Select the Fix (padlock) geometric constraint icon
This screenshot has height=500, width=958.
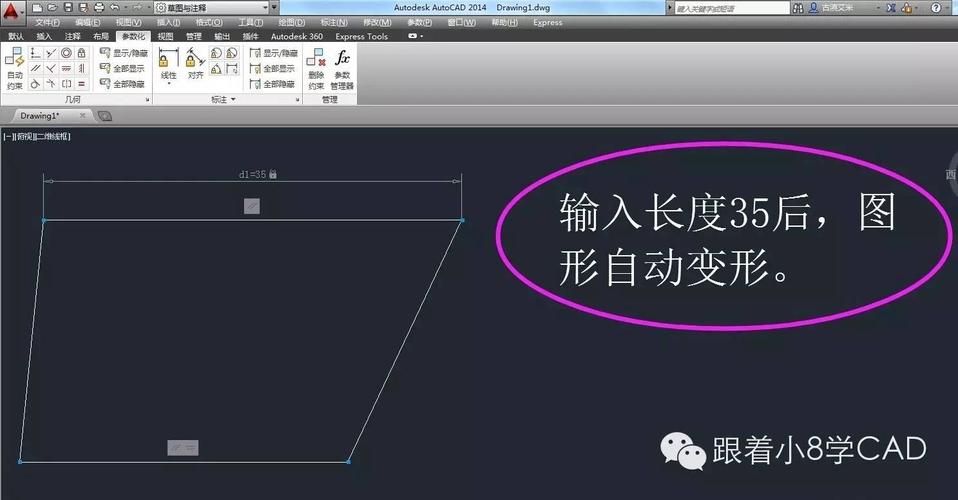(x=81, y=53)
